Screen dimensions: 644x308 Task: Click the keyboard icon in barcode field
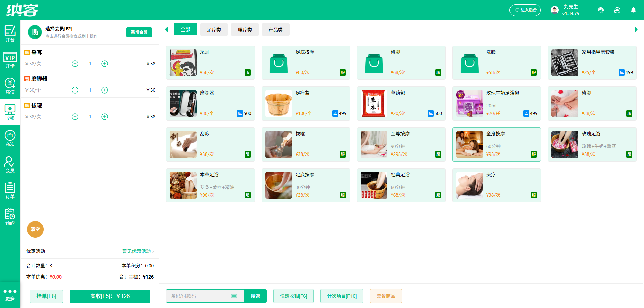(234, 296)
